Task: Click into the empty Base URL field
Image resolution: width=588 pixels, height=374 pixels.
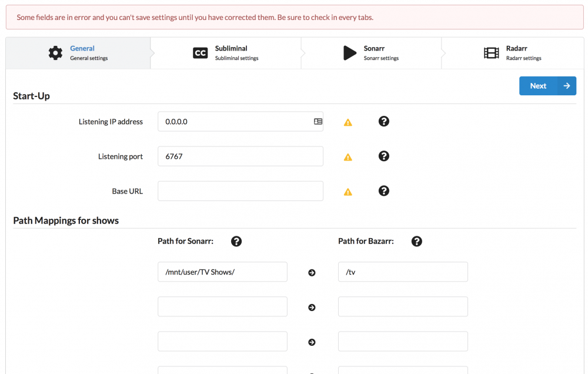Action: [240, 191]
